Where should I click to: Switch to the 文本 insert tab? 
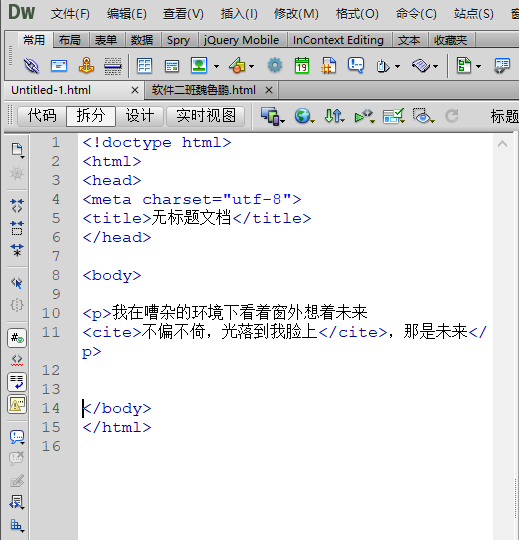click(409, 40)
